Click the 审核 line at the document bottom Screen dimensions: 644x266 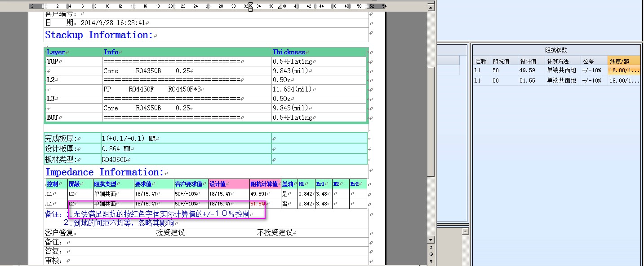(207, 260)
